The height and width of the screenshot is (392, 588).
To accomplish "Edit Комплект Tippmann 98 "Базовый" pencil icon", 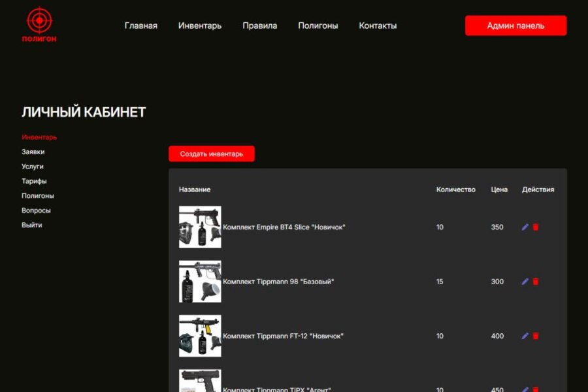I will tap(525, 282).
